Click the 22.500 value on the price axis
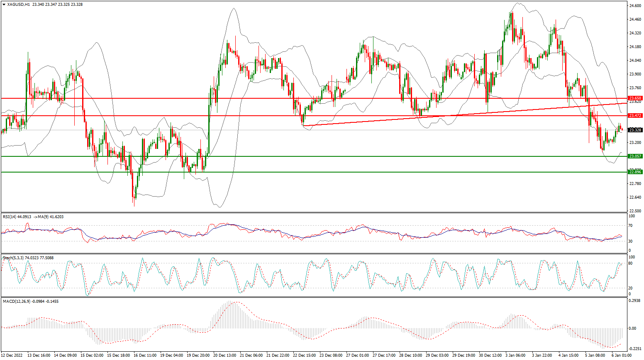 pos(635,211)
